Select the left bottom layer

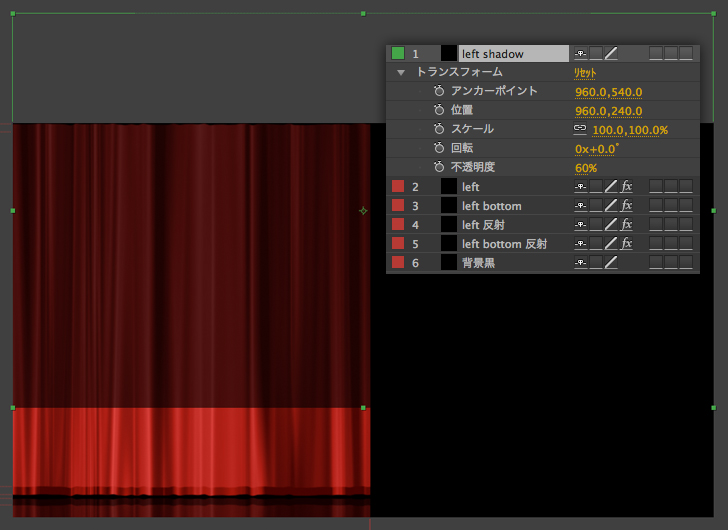(491, 206)
